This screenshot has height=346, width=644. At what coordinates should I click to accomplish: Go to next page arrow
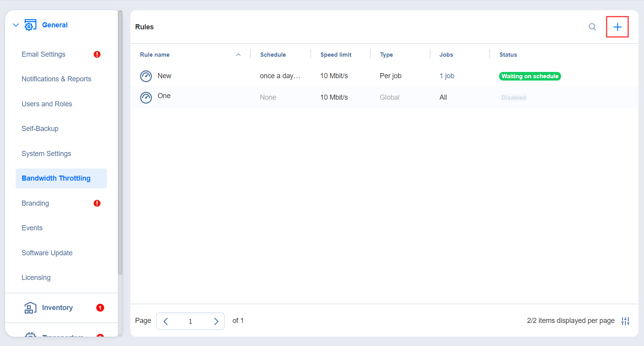216,321
